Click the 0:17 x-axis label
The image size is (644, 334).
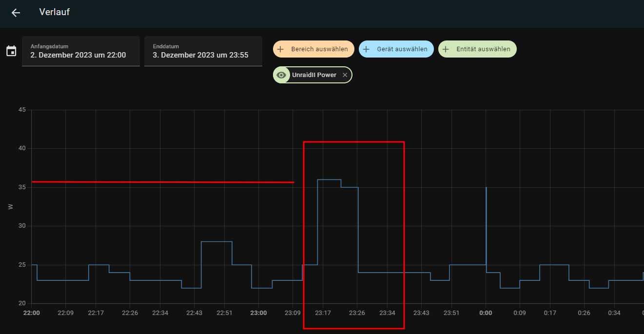(x=550, y=313)
